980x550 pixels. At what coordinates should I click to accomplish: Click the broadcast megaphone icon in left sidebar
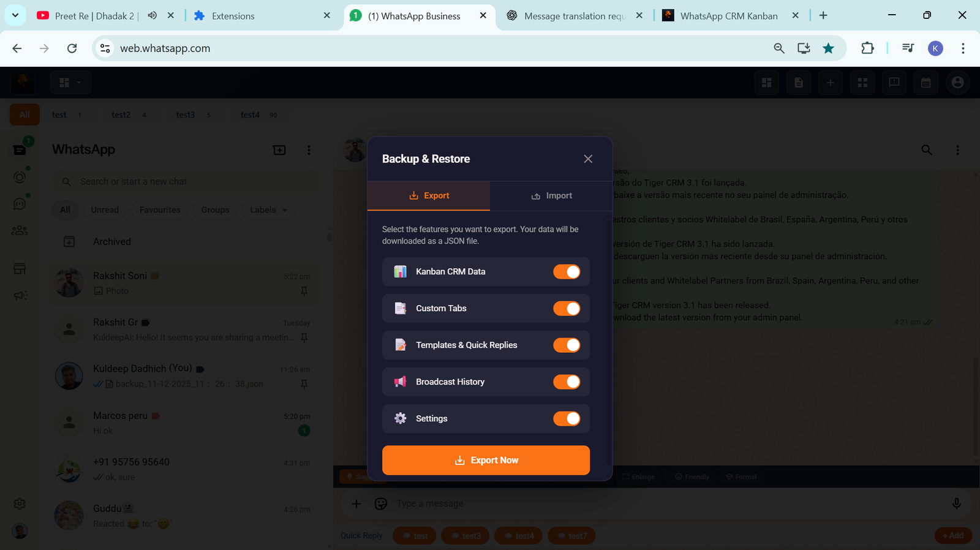(20, 296)
